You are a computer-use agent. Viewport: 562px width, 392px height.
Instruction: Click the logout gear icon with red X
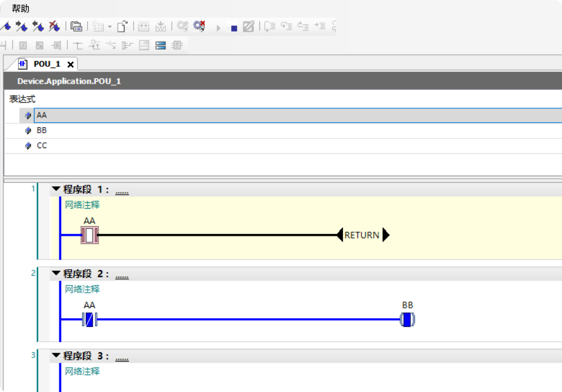pyautogui.click(x=199, y=26)
